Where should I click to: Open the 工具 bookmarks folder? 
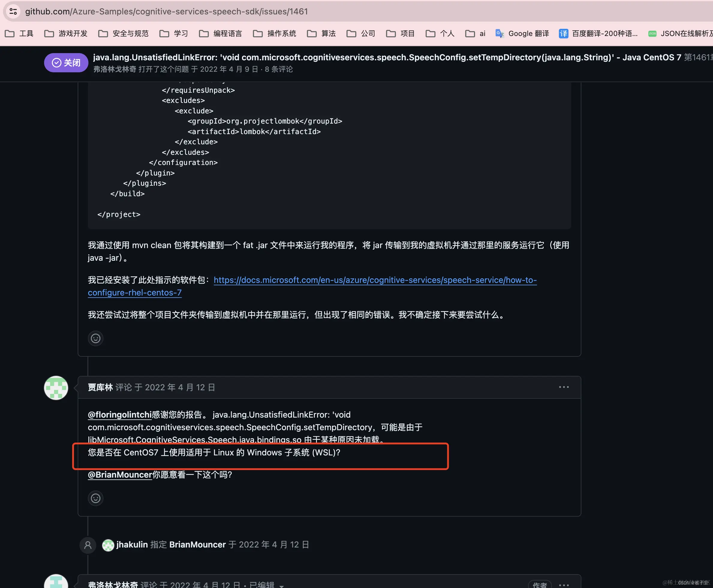[x=27, y=33]
